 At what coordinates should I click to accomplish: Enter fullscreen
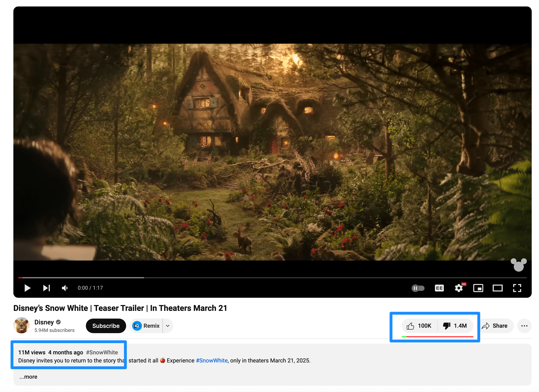(517, 288)
